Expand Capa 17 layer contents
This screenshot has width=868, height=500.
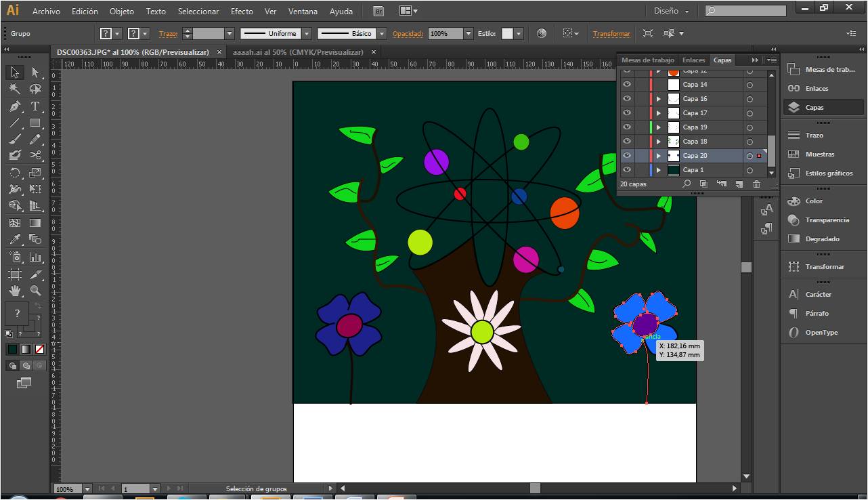click(658, 113)
